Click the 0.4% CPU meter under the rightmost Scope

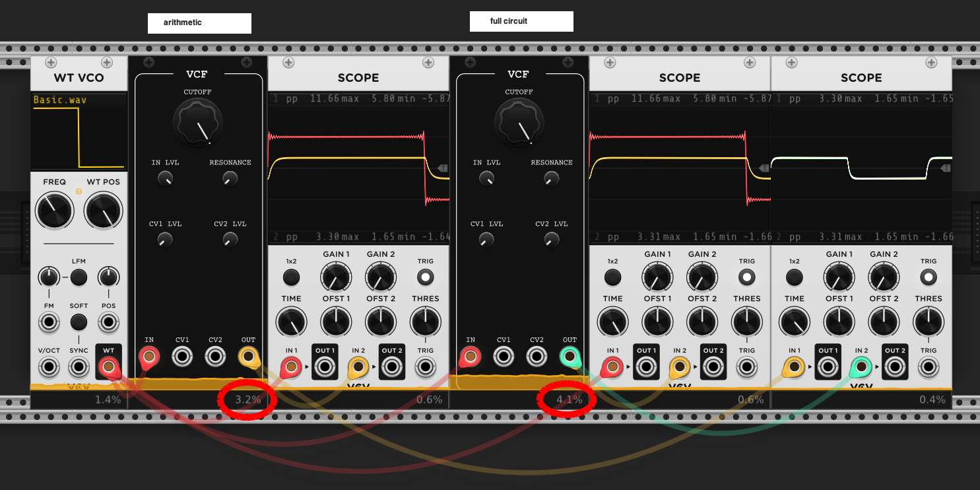[933, 400]
